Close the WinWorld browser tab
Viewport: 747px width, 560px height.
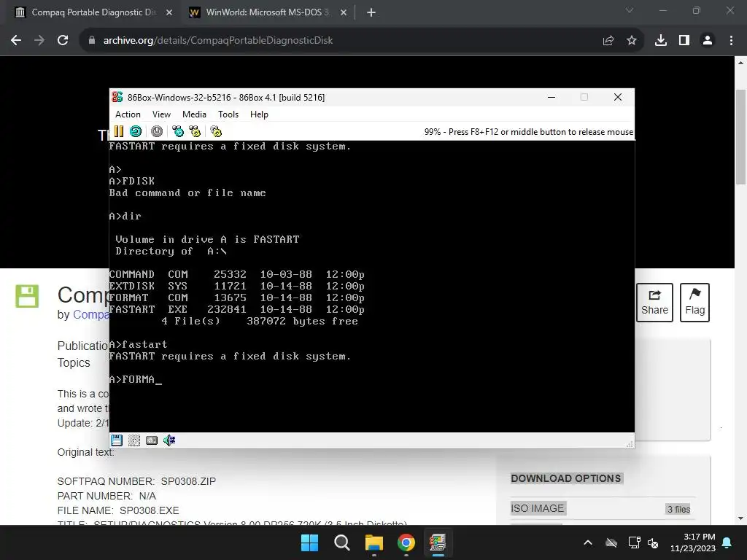[x=344, y=12]
